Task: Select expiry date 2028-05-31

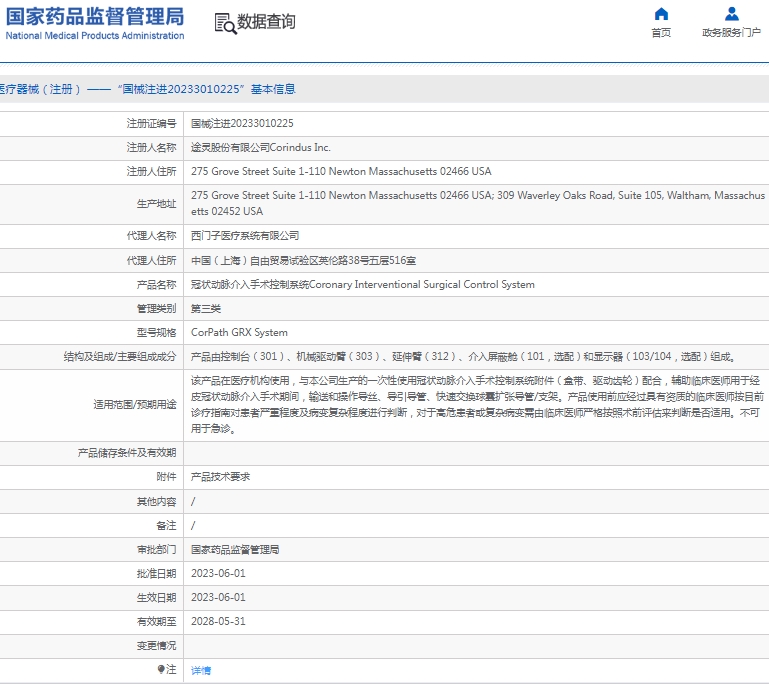Action: pyautogui.click(x=218, y=622)
